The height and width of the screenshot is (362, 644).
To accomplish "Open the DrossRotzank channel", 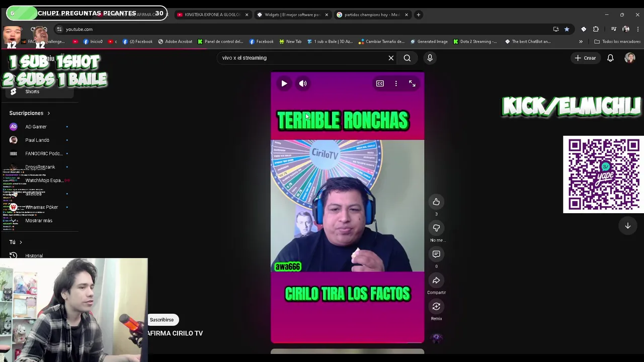I will coord(39,167).
